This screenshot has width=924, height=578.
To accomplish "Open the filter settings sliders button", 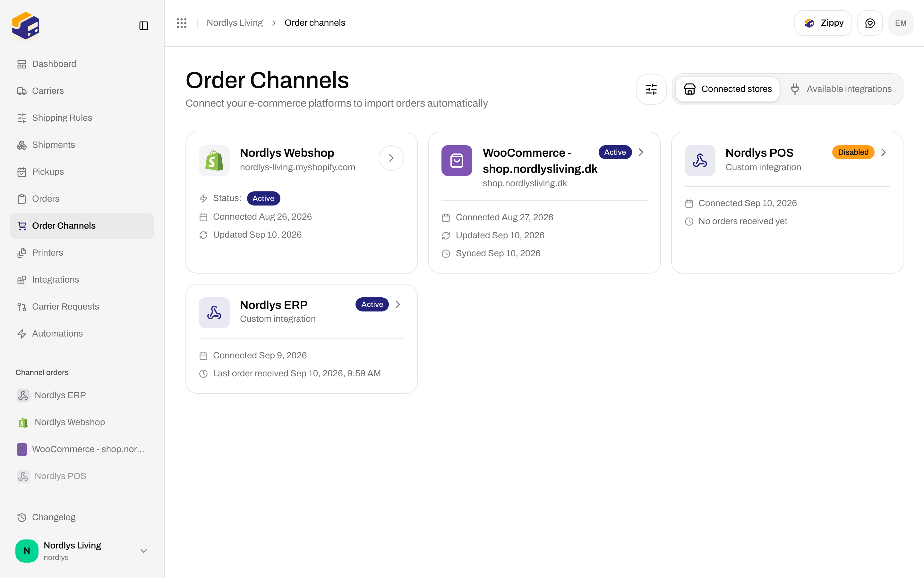I will (651, 89).
